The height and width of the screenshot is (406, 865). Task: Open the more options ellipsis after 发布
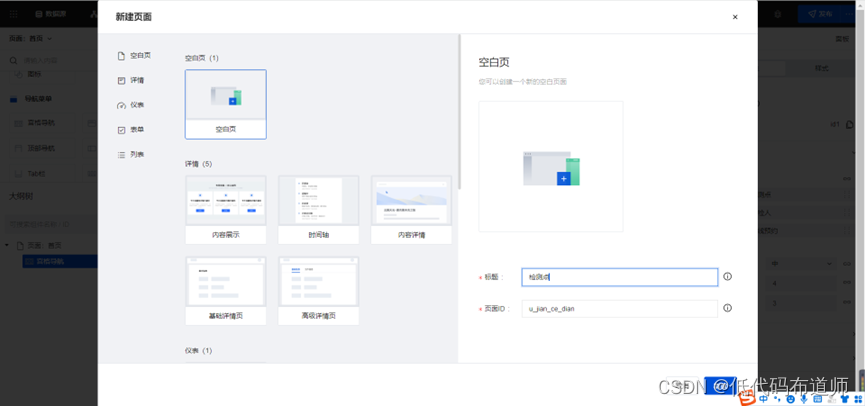(849, 14)
